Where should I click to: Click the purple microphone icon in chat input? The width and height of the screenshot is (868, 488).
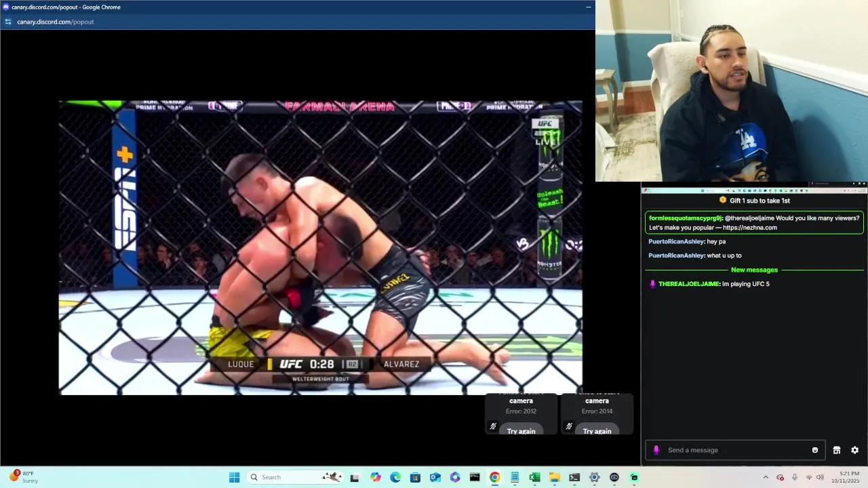[x=656, y=450]
